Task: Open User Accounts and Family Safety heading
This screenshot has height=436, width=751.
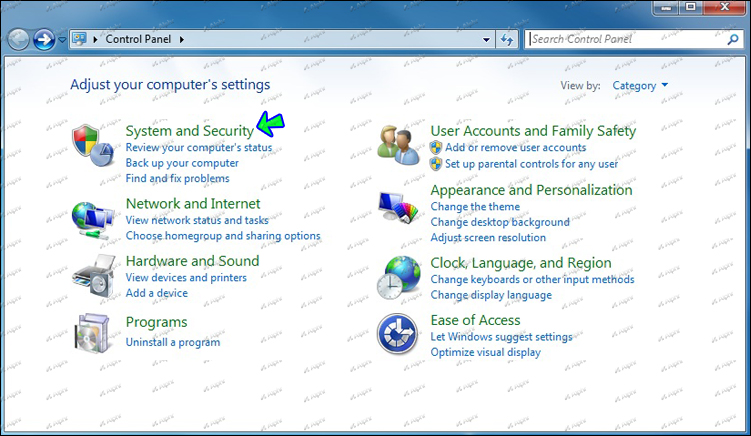Action: (x=533, y=131)
